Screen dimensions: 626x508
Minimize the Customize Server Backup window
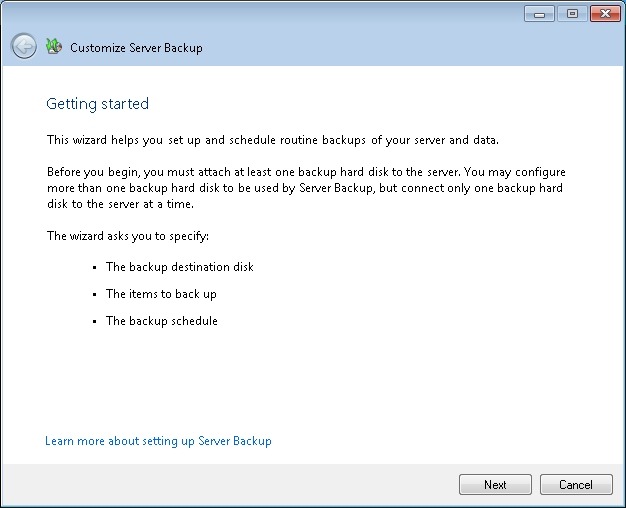pyautogui.click(x=540, y=14)
